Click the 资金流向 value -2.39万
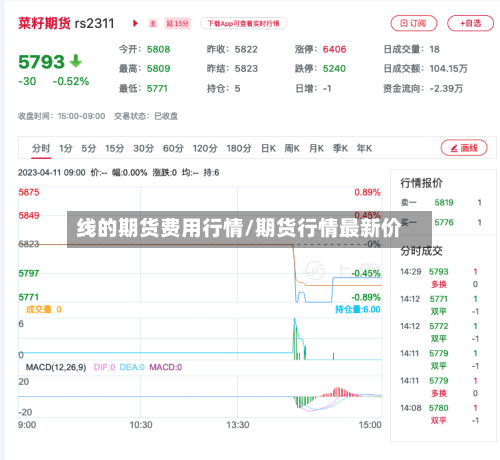 (446, 89)
